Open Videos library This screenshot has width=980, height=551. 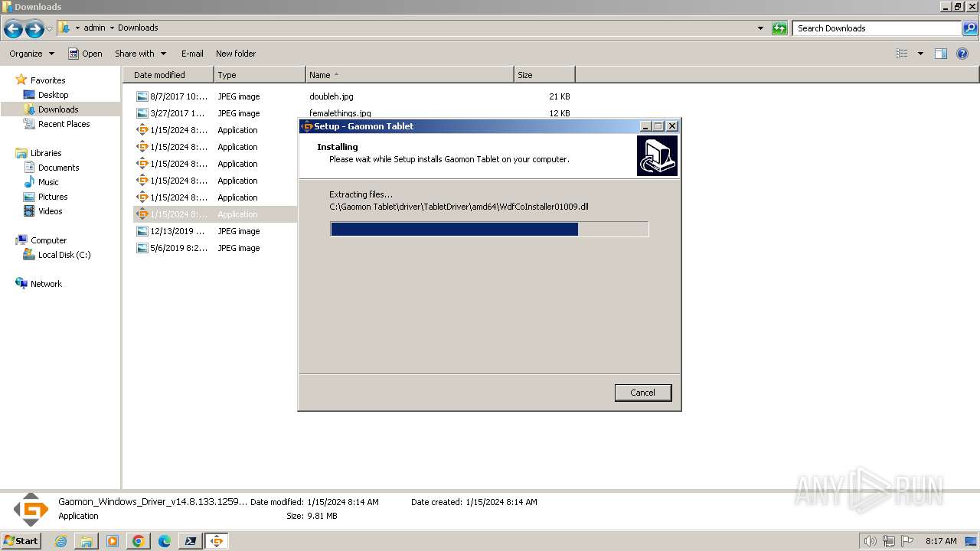pos(50,211)
